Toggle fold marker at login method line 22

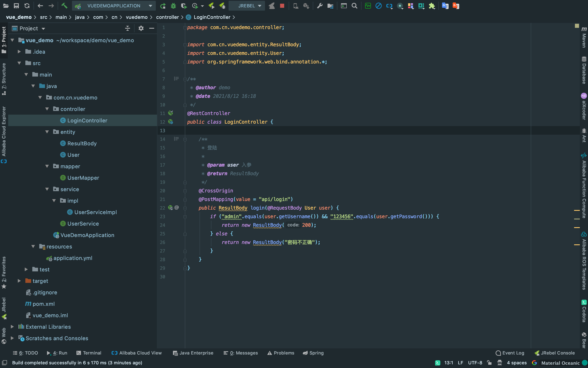tap(185, 208)
